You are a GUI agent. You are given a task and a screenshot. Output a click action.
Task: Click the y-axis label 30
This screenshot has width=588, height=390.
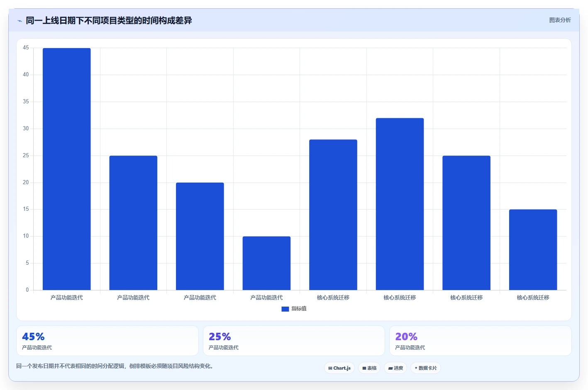click(26, 129)
